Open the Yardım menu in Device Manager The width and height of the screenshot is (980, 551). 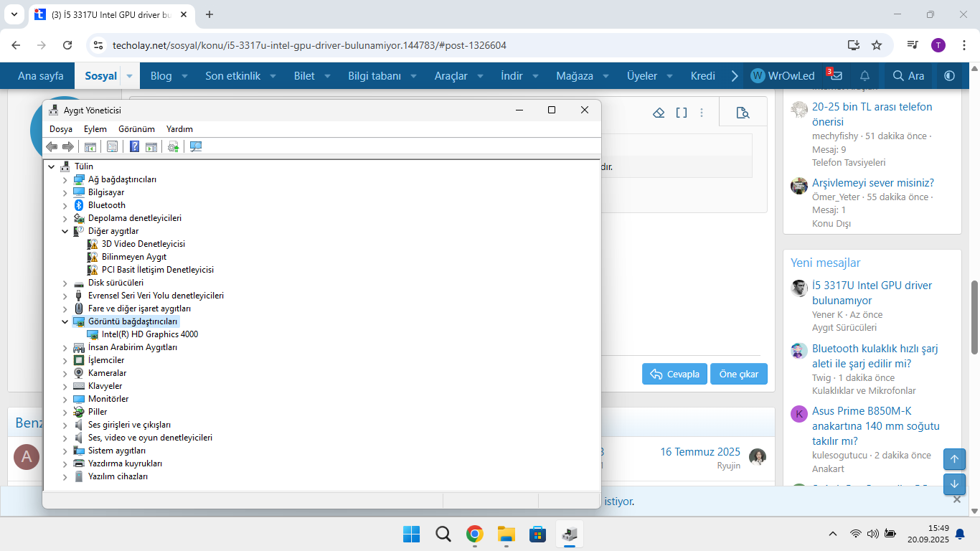[x=179, y=129]
